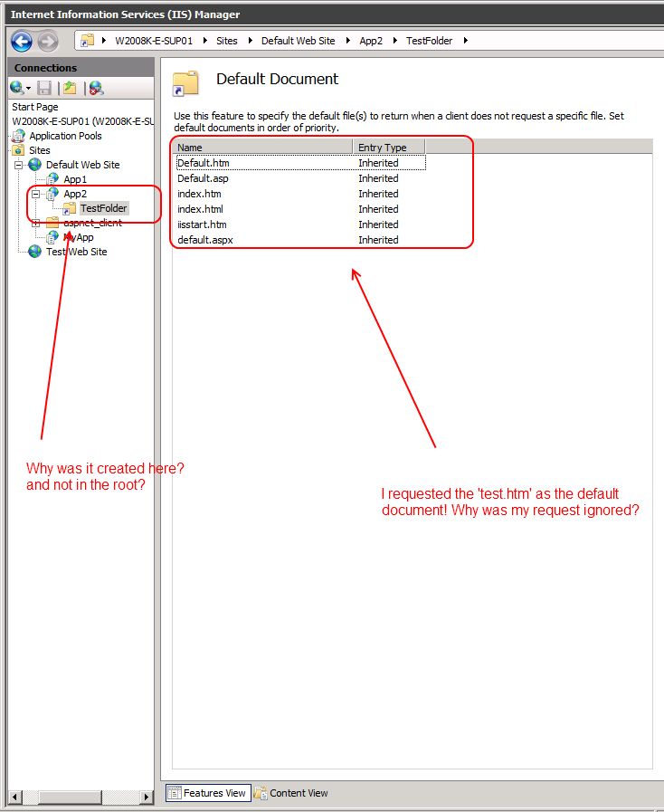Click Inherited entry type for default.aspx
664x812 pixels.
pos(378,240)
